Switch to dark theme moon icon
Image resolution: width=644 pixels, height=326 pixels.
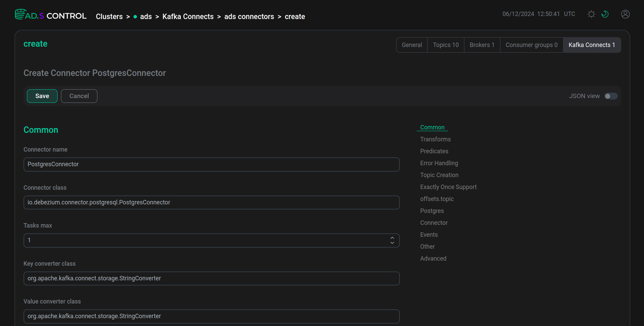[x=605, y=14]
